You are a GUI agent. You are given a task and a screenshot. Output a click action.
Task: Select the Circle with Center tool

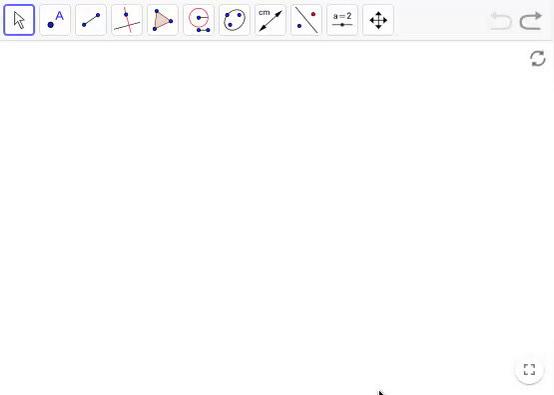pyautogui.click(x=199, y=20)
